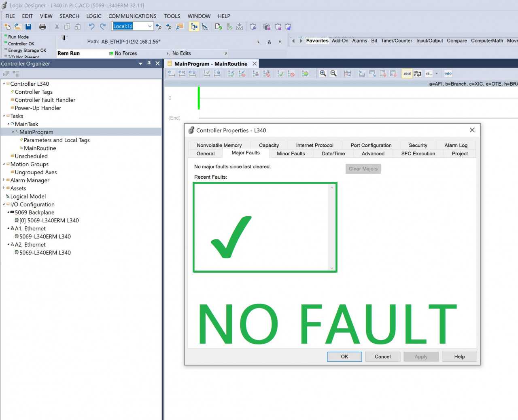Click the Print icon in the toolbar
Screen dimensions: 518x420
click(42, 27)
